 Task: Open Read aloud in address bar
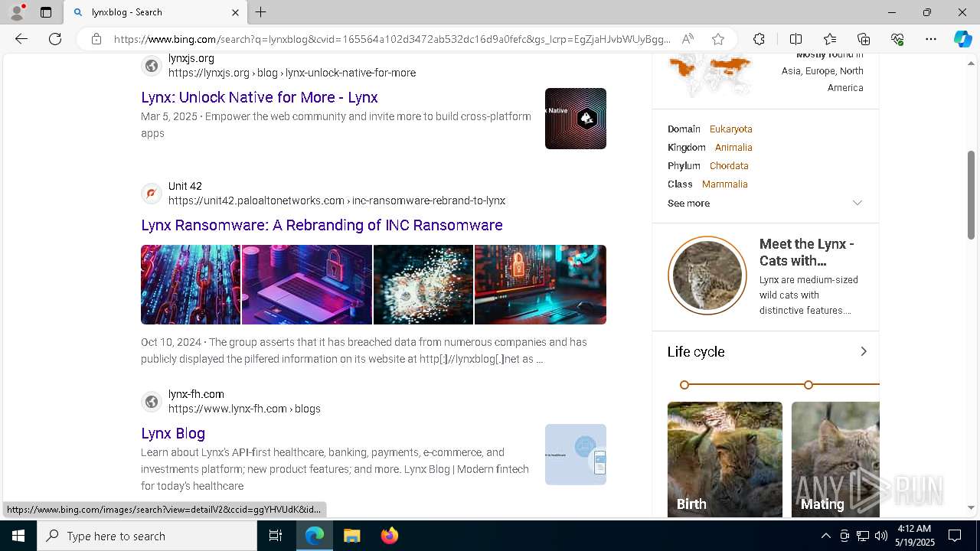coord(688,39)
